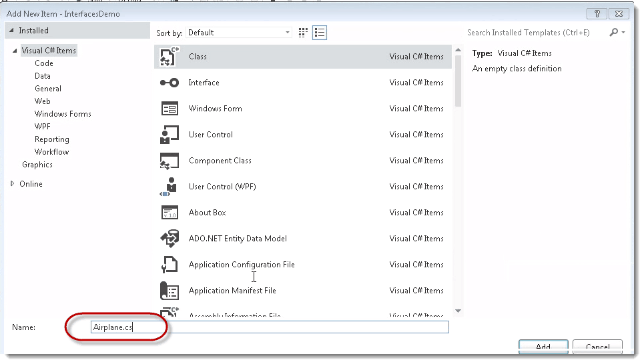This screenshot has width=644, height=364.
Task: Select "ADO.NET Entity Data Model" name
Action: (x=238, y=239)
